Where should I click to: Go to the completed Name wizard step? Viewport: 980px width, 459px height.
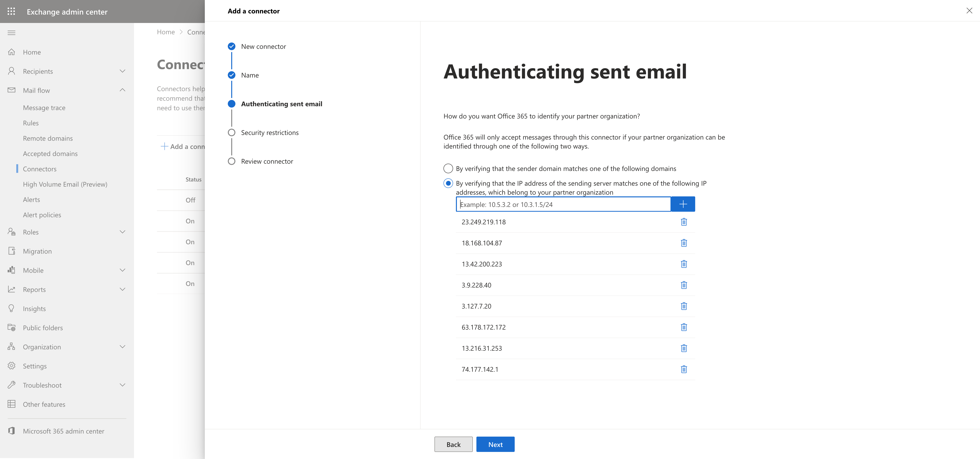click(x=250, y=75)
